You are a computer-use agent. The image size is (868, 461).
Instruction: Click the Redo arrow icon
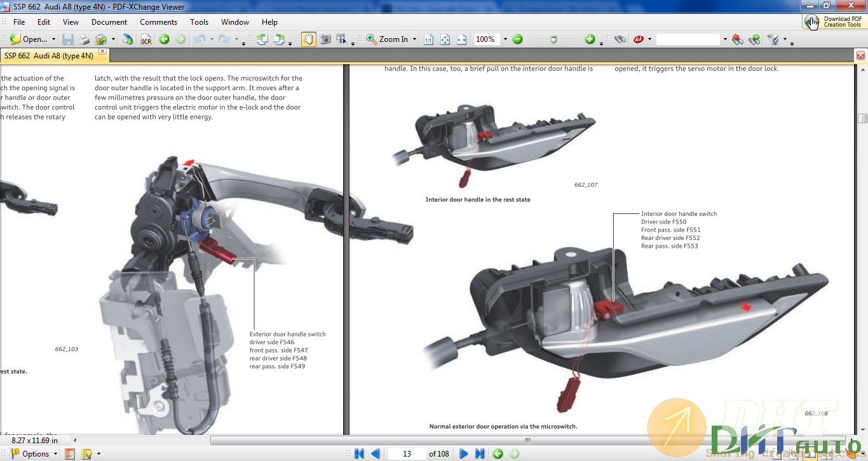[224, 39]
